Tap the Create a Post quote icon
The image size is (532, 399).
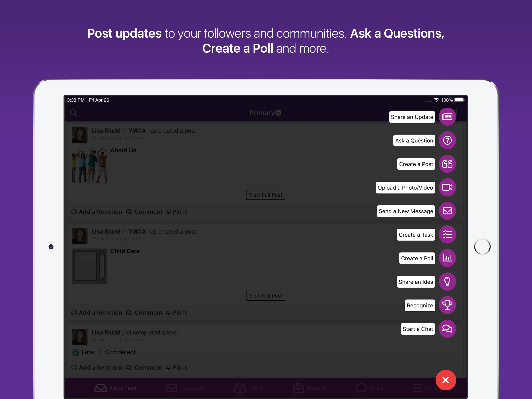pos(447,164)
